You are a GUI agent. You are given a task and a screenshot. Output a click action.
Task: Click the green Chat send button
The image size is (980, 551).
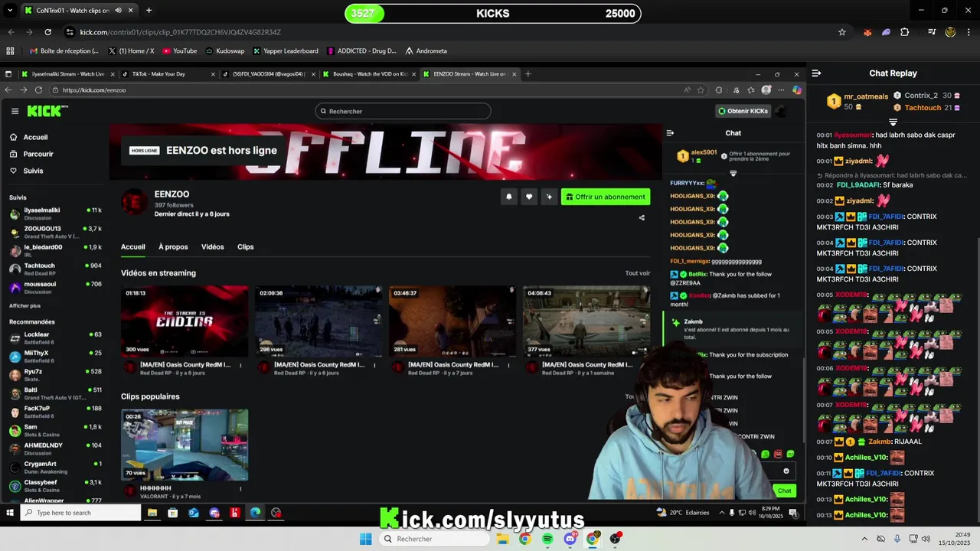click(x=784, y=491)
